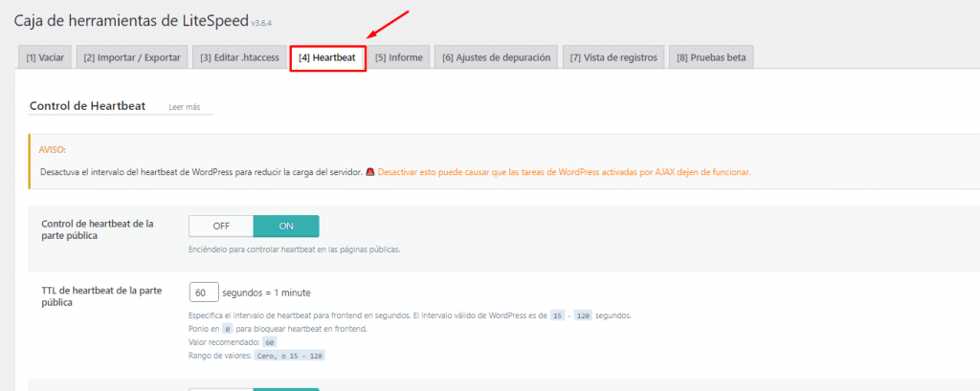Click the '0' block heartbeat badge

tap(228, 329)
